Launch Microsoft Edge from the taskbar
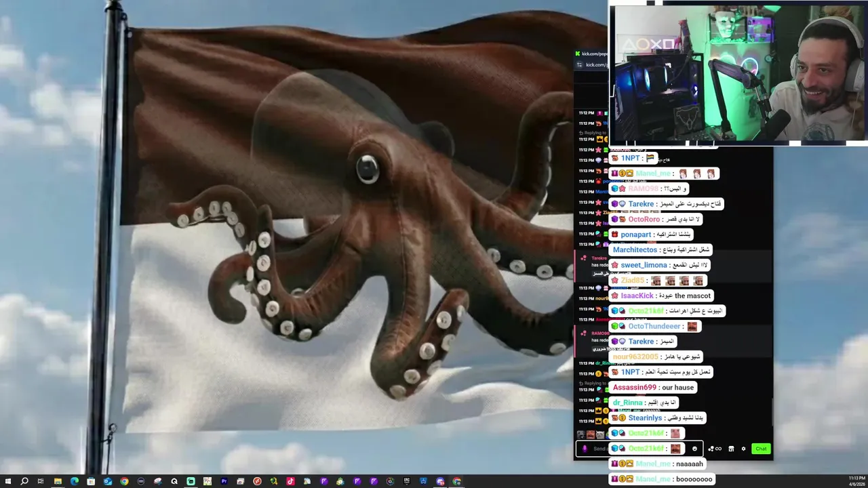Image resolution: width=868 pixels, height=488 pixels. pos(74,481)
